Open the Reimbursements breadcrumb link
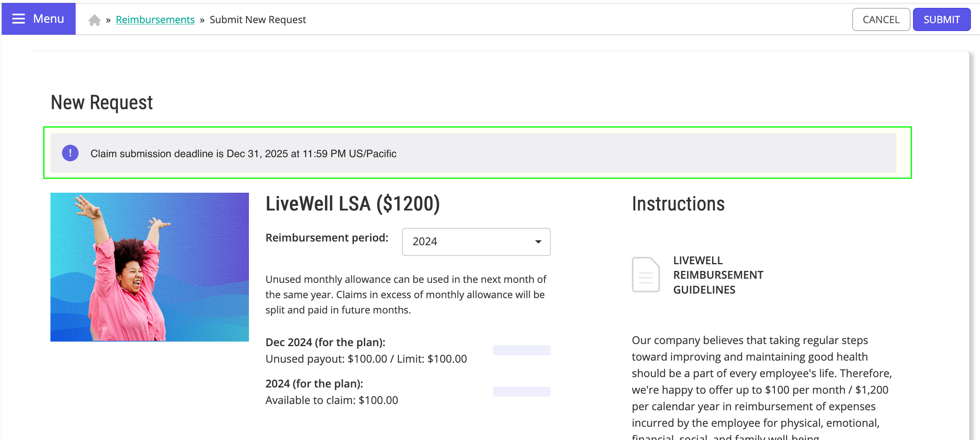Viewport: 980px width, 440px height. (x=155, y=20)
